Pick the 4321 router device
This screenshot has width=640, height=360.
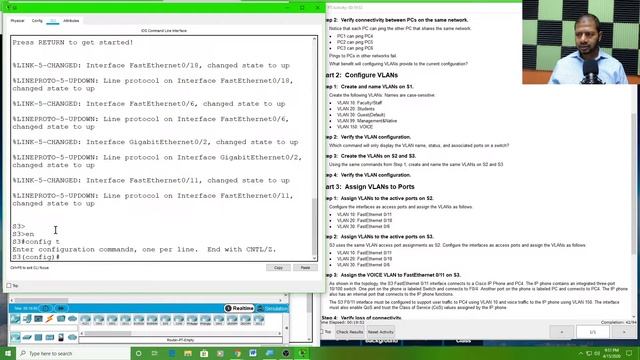tap(85, 320)
